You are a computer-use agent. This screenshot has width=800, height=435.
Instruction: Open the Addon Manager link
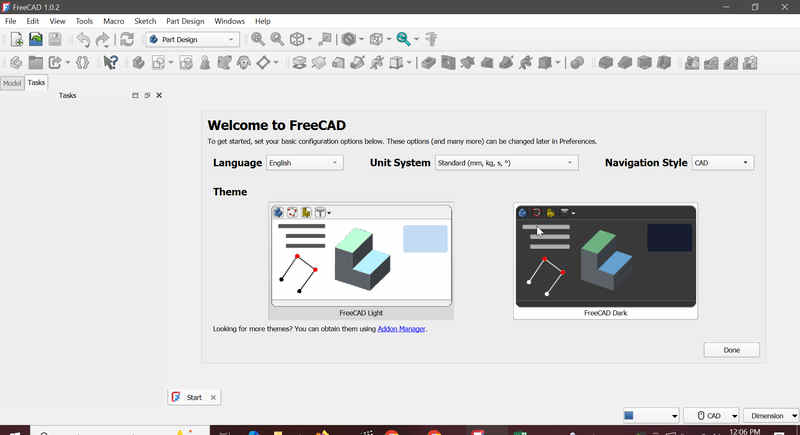pyautogui.click(x=401, y=329)
